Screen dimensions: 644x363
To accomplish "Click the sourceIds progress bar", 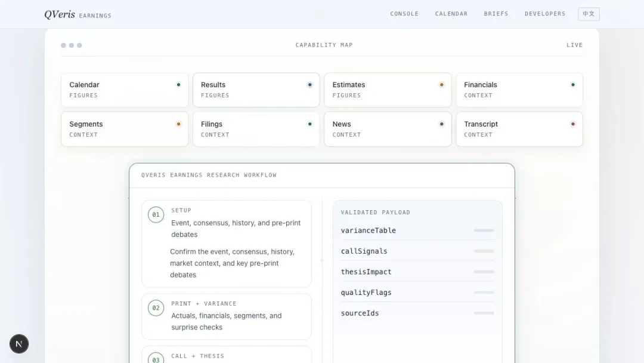I will coord(484,313).
